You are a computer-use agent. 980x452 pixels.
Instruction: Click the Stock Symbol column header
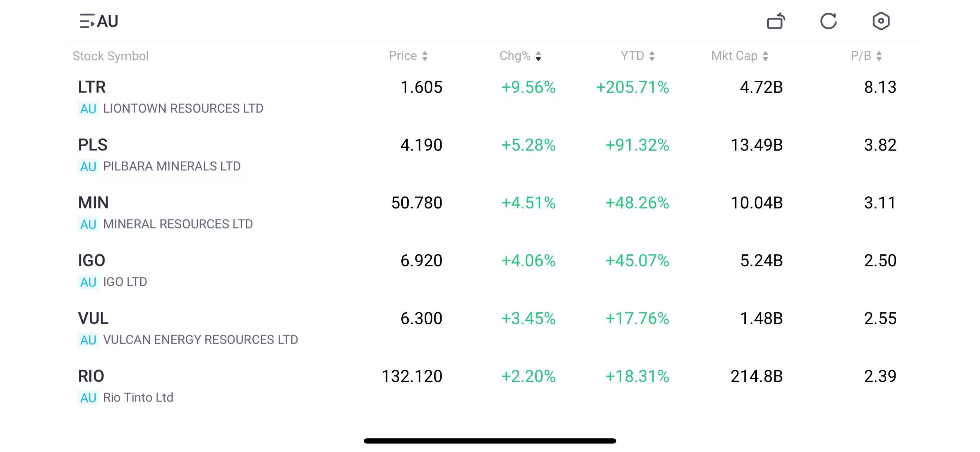coord(110,56)
